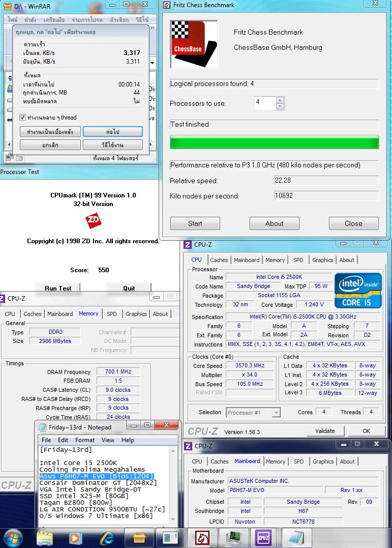This screenshot has width=392, height=548.
Task: Open Notepad Format menu
Action: (x=85, y=440)
